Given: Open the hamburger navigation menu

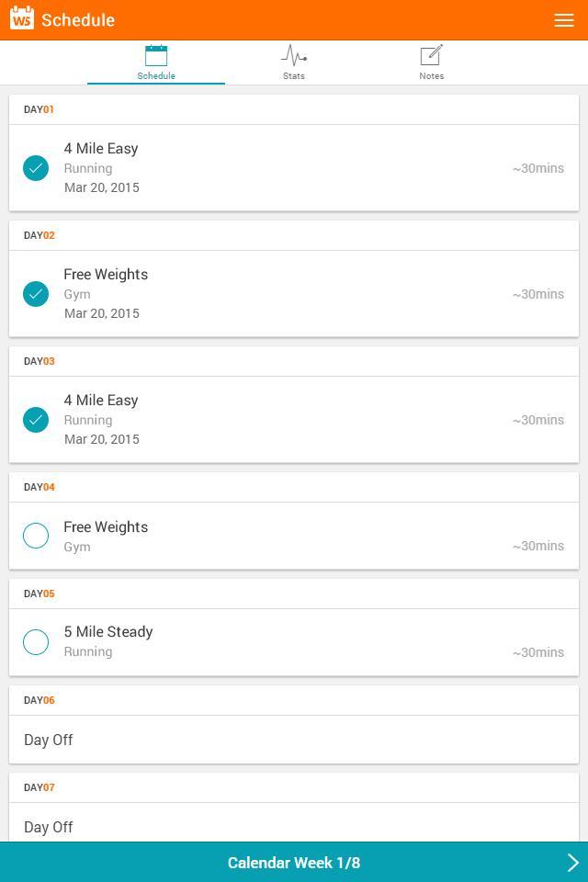Looking at the screenshot, I should pos(564,19).
